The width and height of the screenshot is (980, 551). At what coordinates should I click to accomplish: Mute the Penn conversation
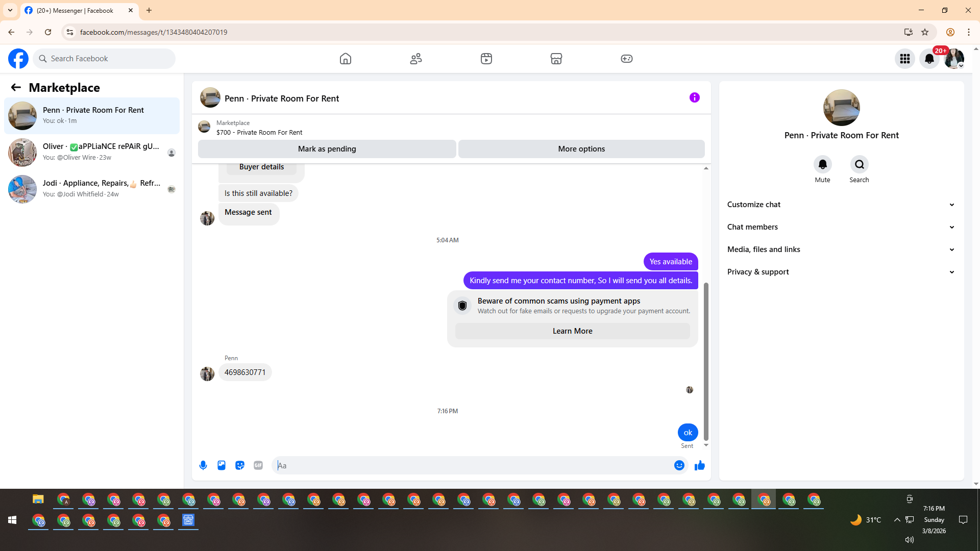coord(822,165)
